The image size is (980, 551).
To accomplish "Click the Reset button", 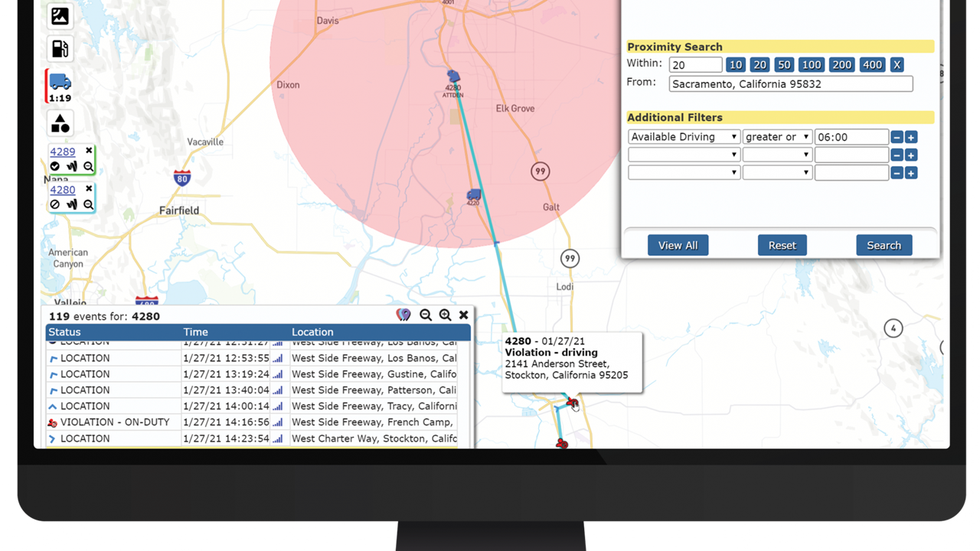I will pyautogui.click(x=782, y=245).
